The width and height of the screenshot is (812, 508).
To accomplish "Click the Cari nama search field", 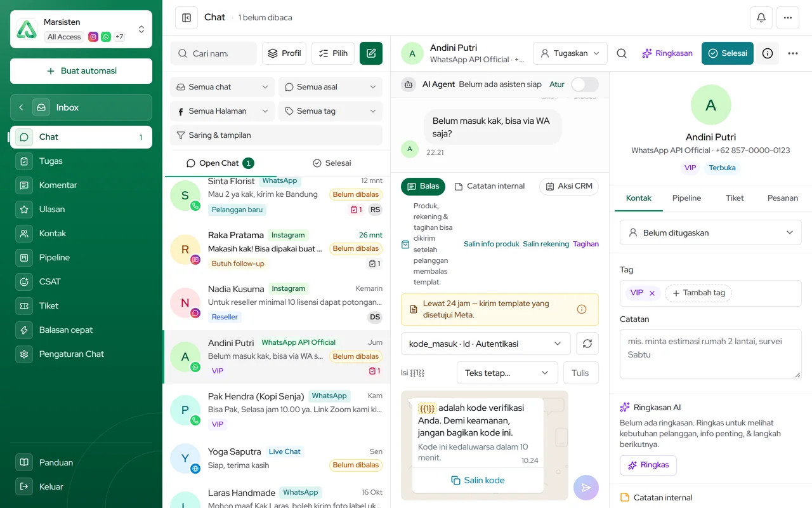I will point(214,53).
